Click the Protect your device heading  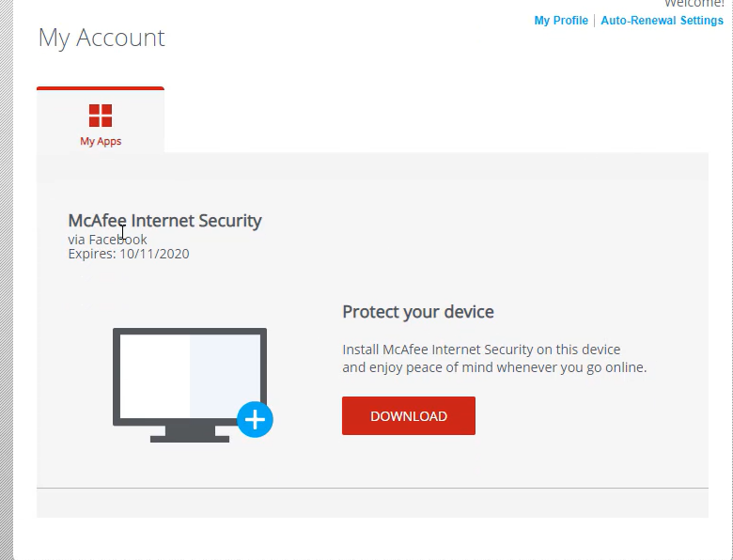tap(418, 312)
